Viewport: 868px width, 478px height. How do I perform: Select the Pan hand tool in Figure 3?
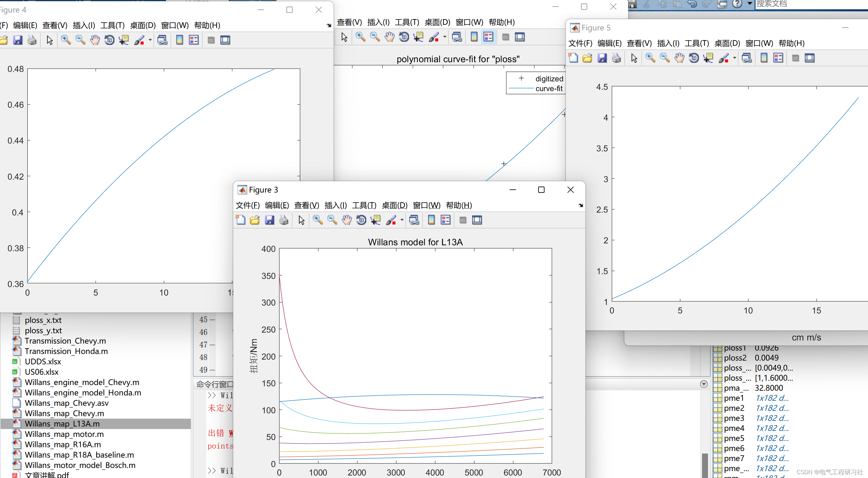pos(346,220)
